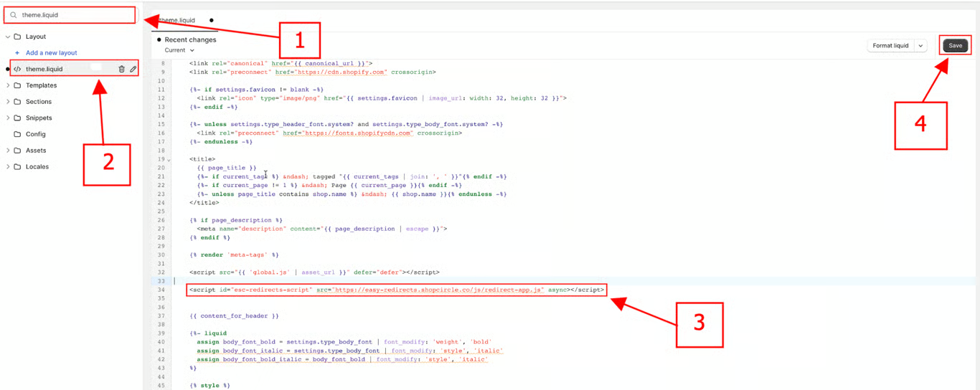Click the magnifier icon in search box
Image resolution: width=980 pixels, height=390 pixels.
click(13, 15)
